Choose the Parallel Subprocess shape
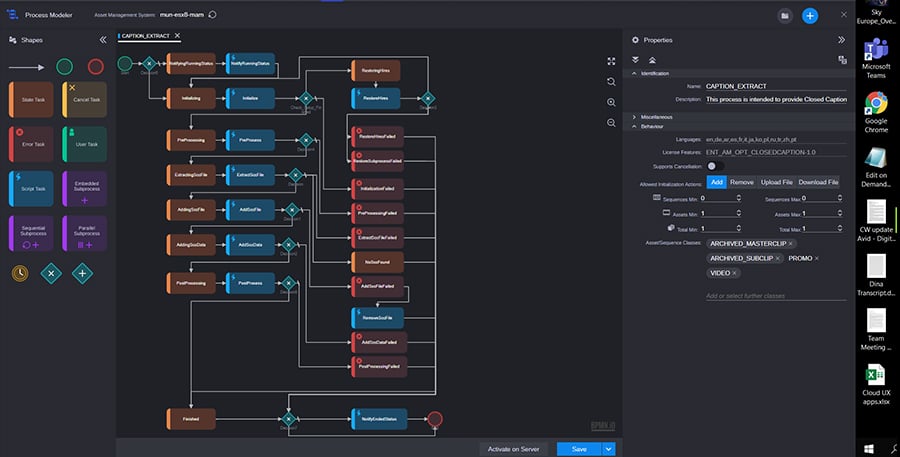This screenshot has height=457, width=900. click(84, 233)
